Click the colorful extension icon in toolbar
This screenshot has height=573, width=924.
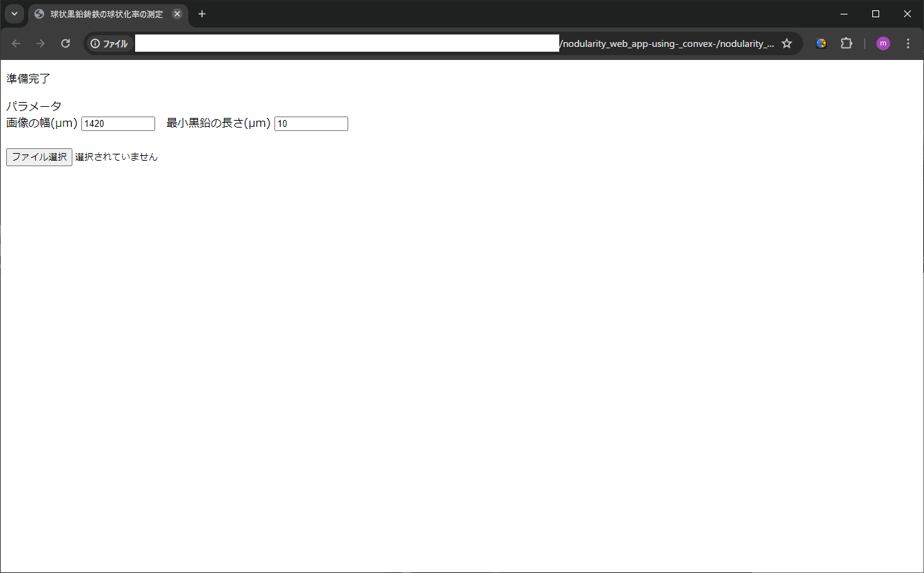(x=821, y=43)
